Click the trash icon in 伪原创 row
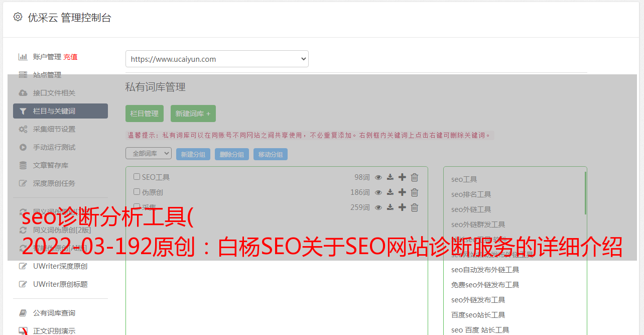This screenshot has width=644, height=335. click(415, 192)
